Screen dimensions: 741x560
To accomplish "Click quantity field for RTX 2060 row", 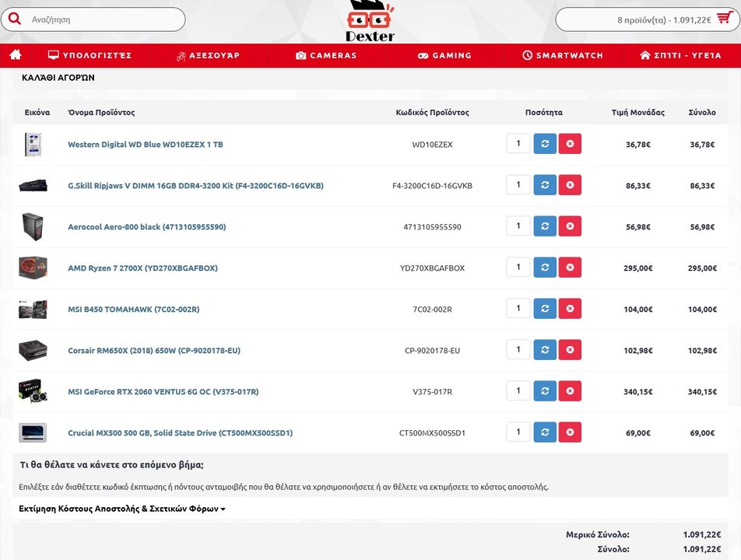I will click(x=518, y=391).
